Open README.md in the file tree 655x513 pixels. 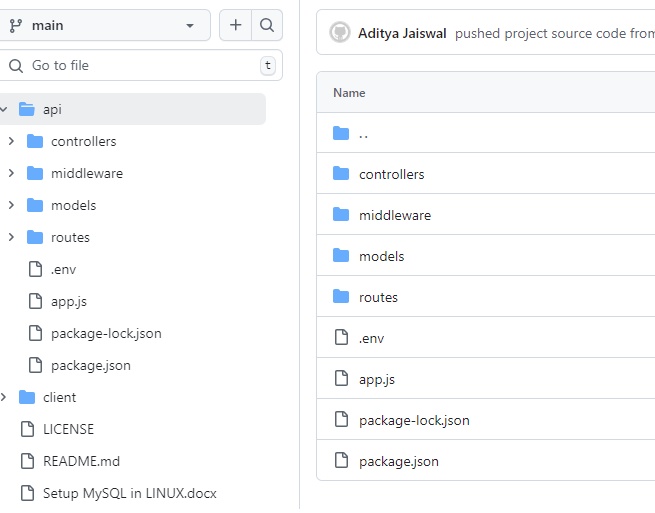(x=81, y=461)
